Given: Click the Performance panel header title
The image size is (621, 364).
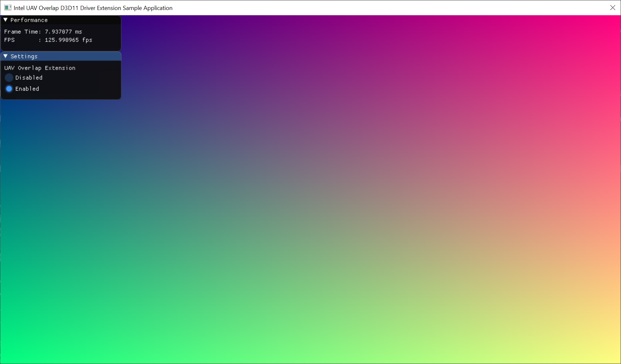Looking at the screenshot, I should pos(29,20).
